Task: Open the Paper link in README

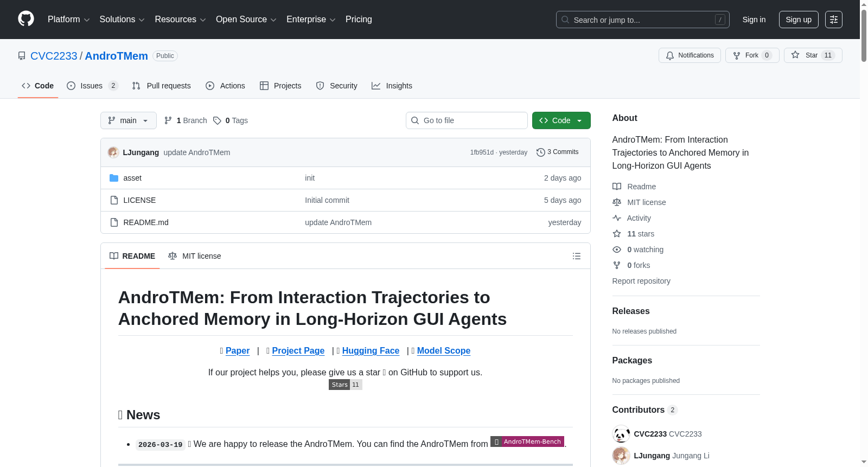Action: (238, 351)
